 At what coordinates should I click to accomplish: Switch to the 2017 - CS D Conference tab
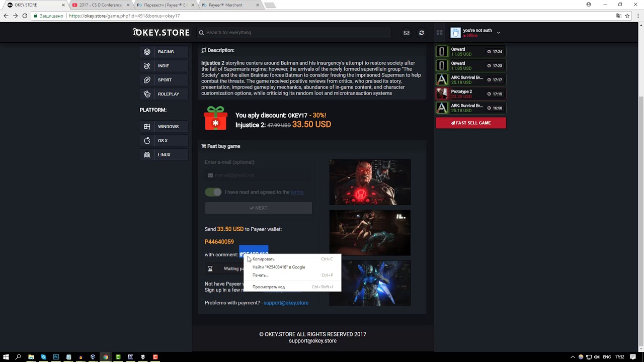(100, 5)
